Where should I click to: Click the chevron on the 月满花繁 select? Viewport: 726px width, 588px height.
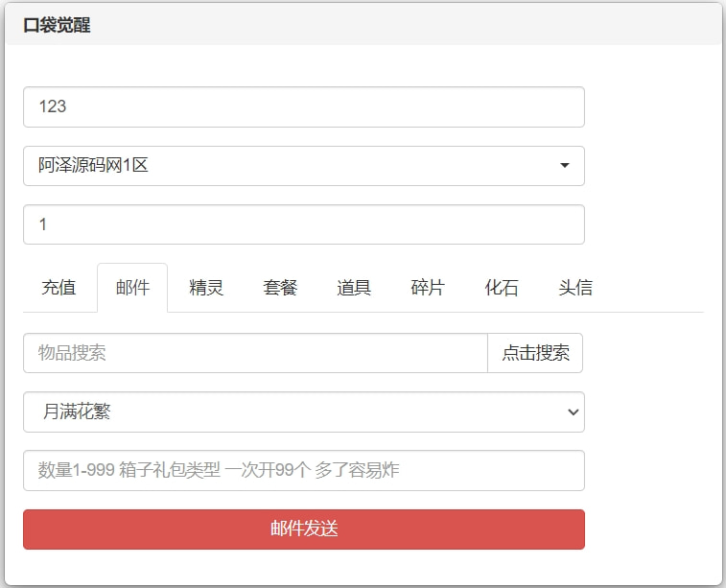573,412
